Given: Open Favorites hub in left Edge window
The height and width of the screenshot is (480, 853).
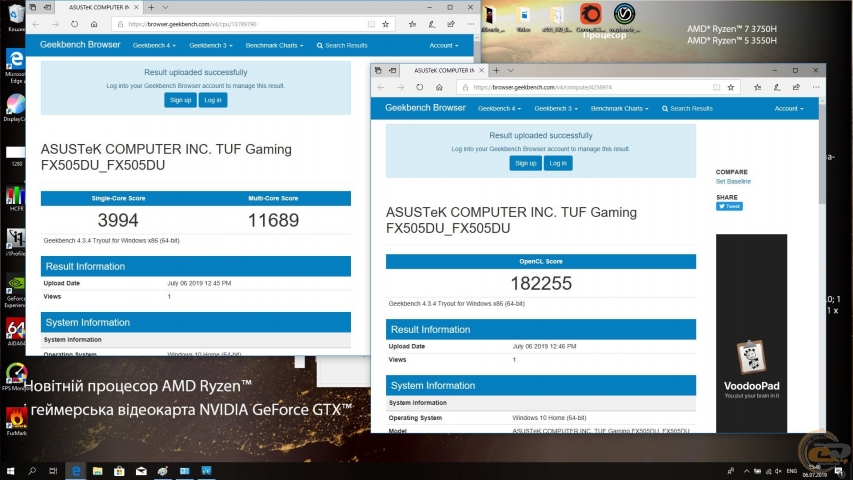Looking at the screenshot, I should click(x=412, y=24).
